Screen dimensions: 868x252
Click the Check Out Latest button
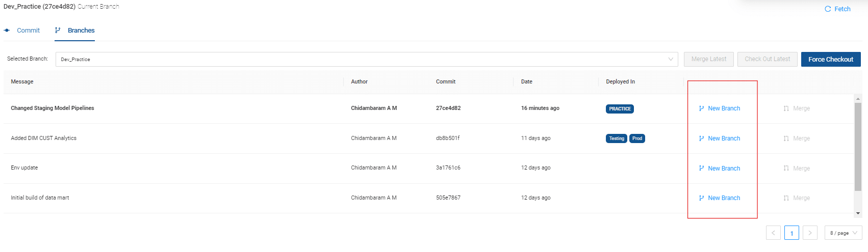coord(767,59)
